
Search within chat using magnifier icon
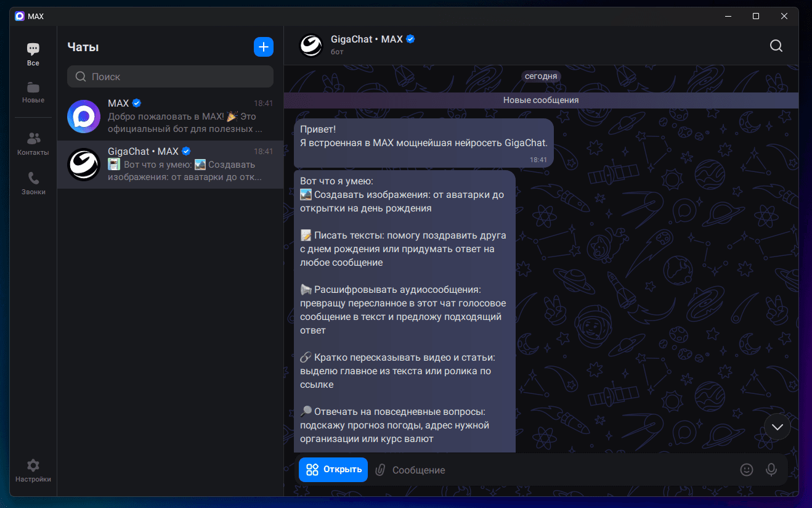point(776,46)
